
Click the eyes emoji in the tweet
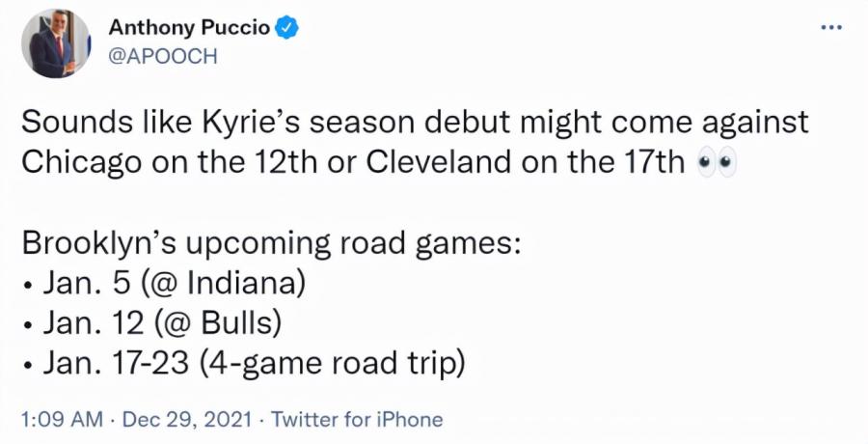(x=717, y=162)
